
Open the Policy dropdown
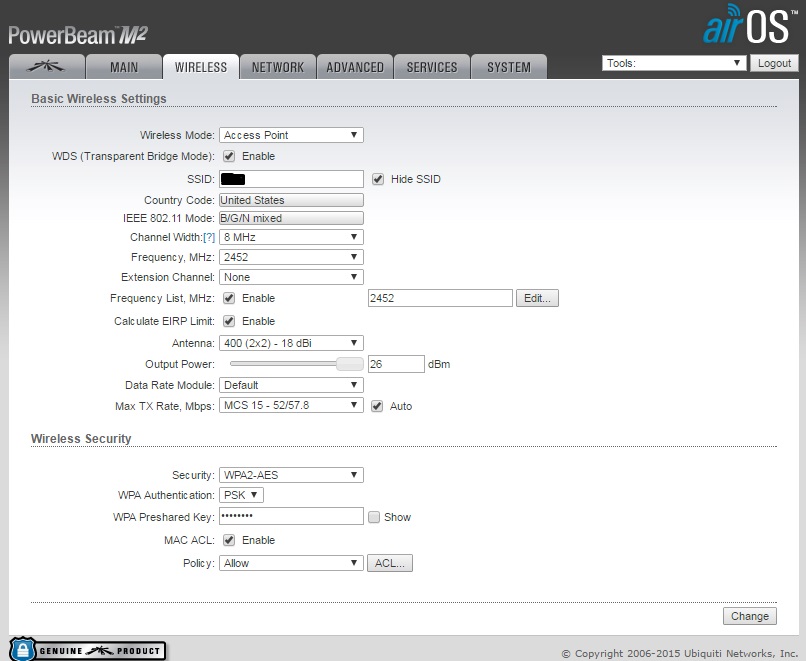point(291,563)
